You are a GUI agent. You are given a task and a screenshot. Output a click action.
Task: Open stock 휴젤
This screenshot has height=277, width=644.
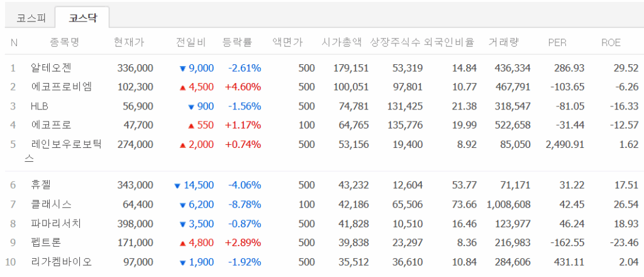(41, 185)
